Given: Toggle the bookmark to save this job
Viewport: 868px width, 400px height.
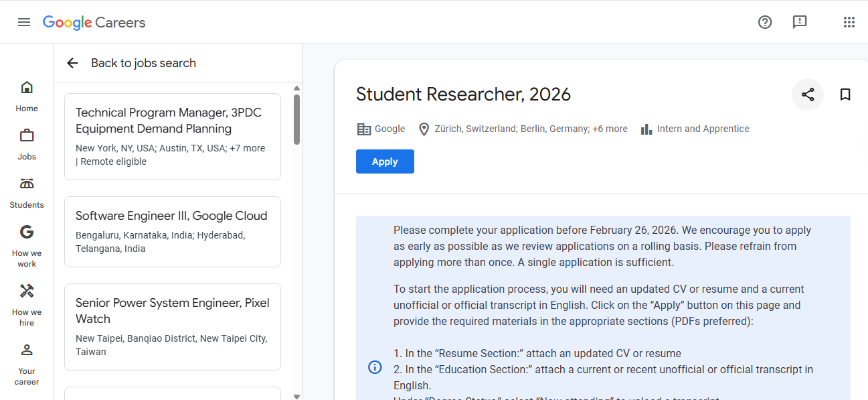Looking at the screenshot, I should [845, 94].
